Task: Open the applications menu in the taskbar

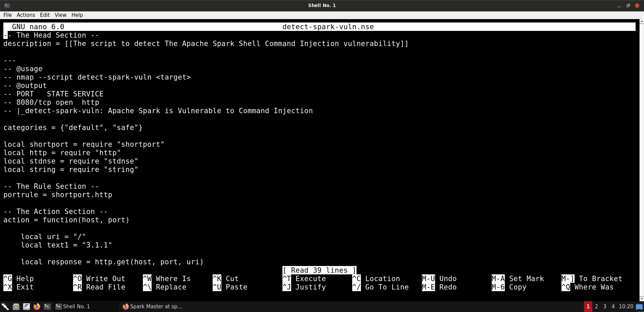Action: [5, 306]
